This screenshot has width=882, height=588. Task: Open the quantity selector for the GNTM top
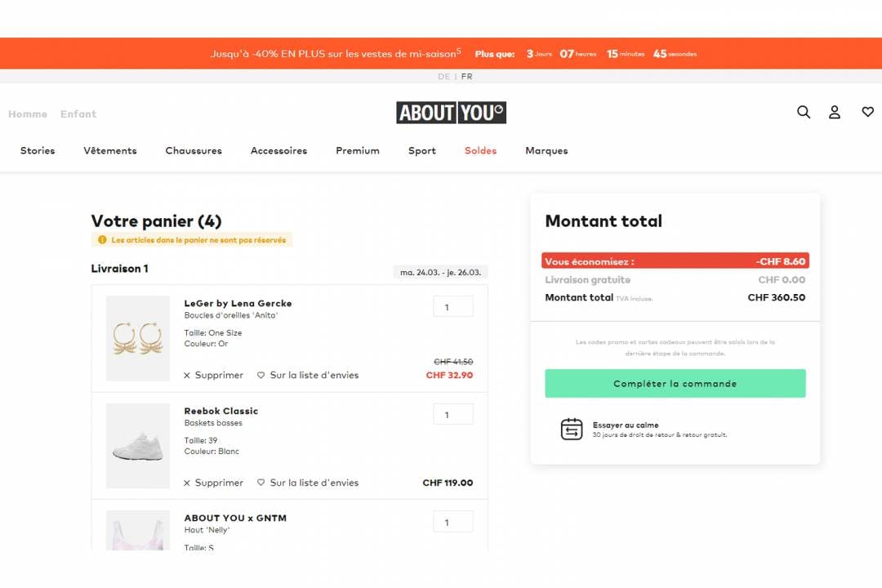pyautogui.click(x=453, y=521)
